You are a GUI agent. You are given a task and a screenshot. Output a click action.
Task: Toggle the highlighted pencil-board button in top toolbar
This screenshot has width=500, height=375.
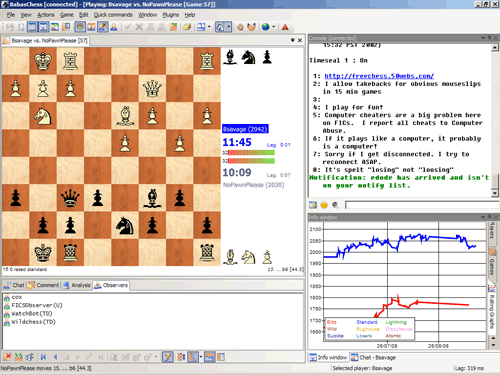coord(103,27)
